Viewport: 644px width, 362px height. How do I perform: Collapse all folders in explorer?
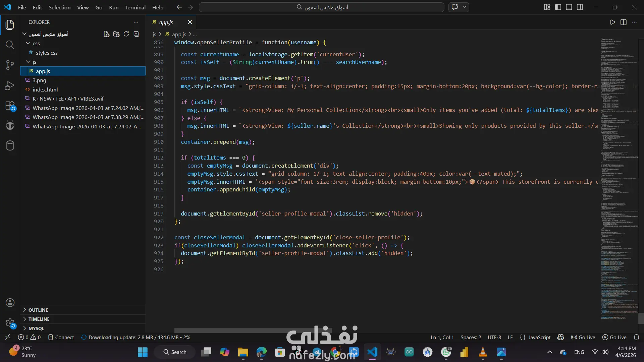tap(136, 34)
